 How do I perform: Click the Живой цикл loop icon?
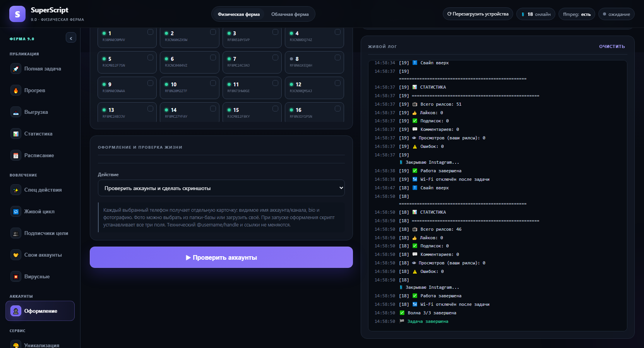pos(16,211)
